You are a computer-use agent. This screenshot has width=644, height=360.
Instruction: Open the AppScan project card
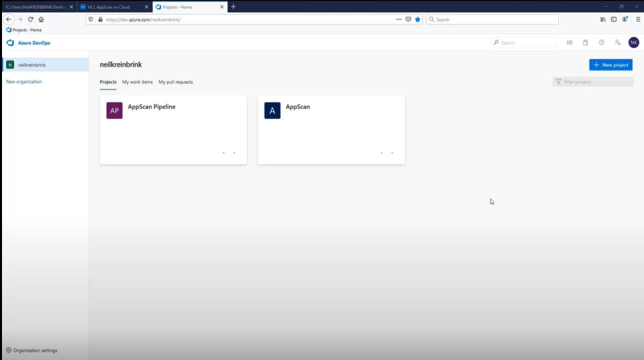click(331, 130)
